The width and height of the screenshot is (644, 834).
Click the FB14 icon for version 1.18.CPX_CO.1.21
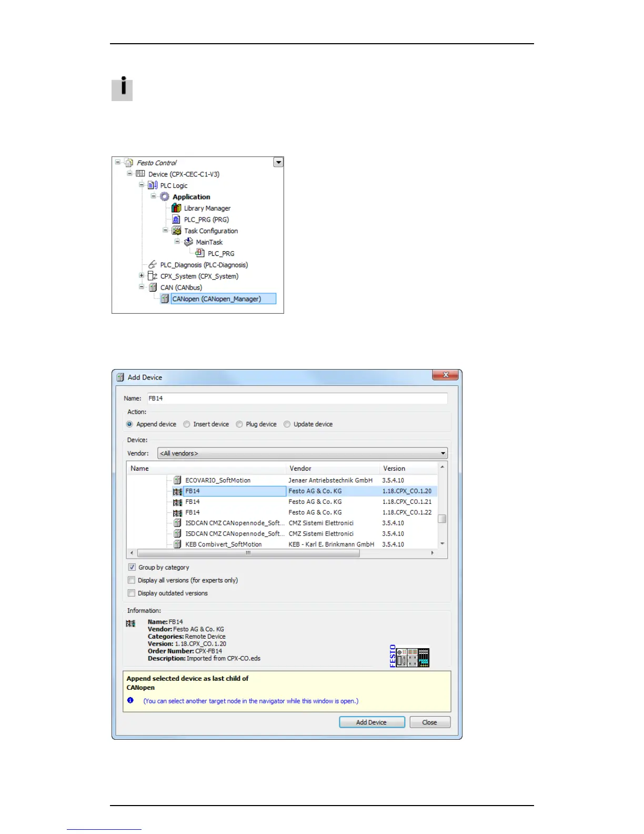[x=178, y=502]
